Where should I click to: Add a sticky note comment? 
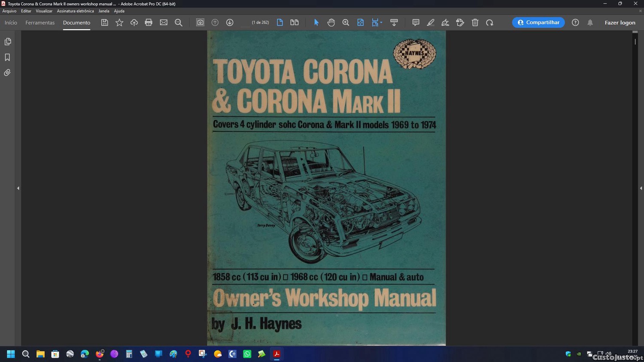pyautogui.click(x=416, y=22)
